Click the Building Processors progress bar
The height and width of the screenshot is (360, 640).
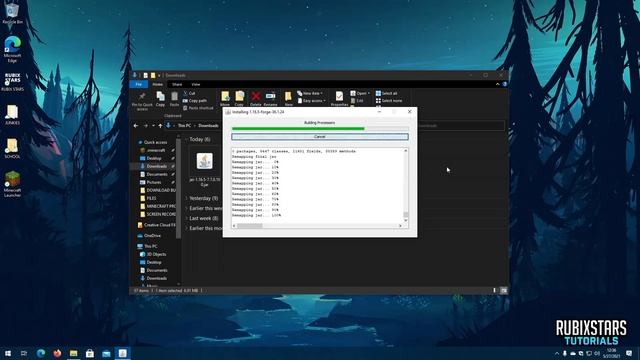(320, 129)
